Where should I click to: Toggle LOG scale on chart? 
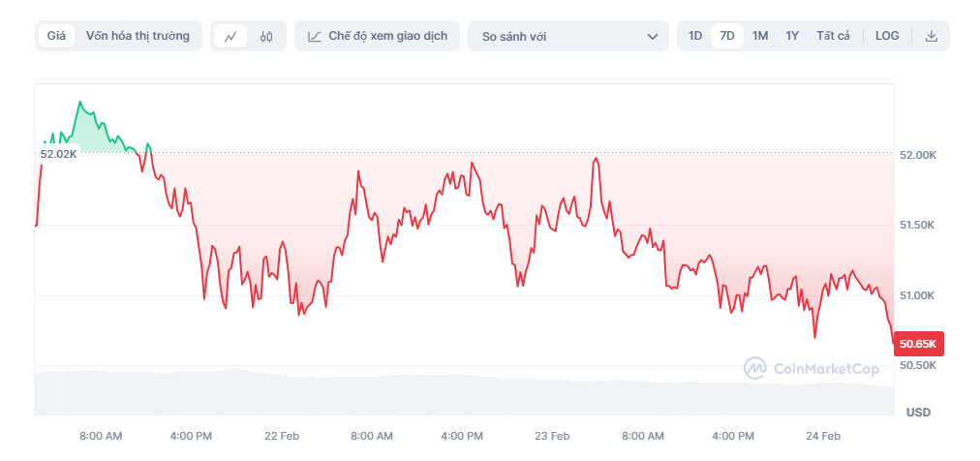coord(887,36)
